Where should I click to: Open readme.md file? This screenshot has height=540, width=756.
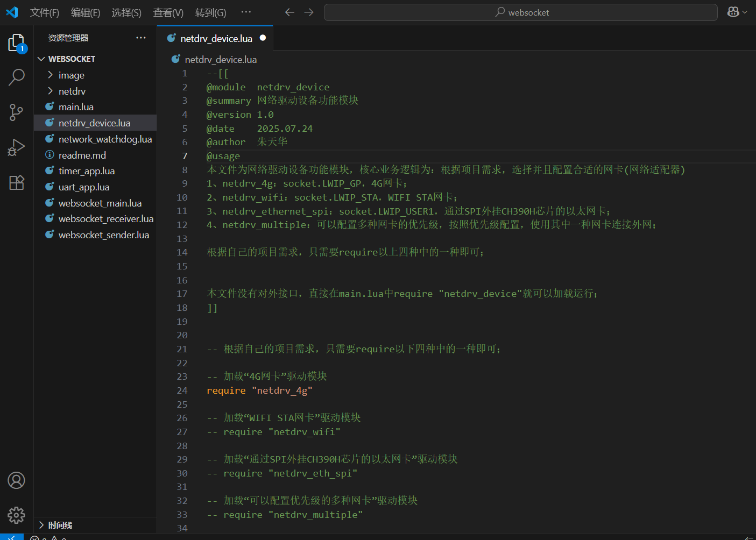[x=95, y=155]
